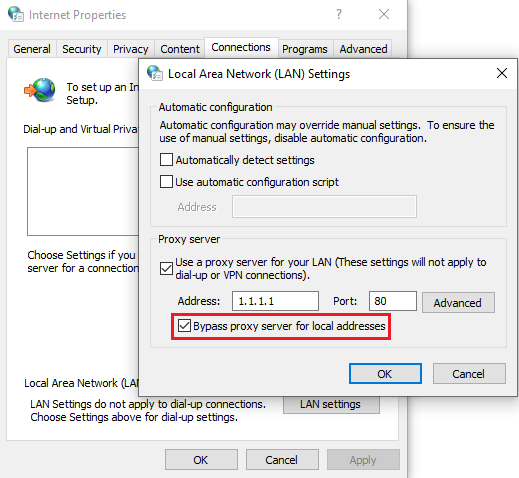Open the General tab
This screenshot has width=519, height=478.
pos(32,49)
